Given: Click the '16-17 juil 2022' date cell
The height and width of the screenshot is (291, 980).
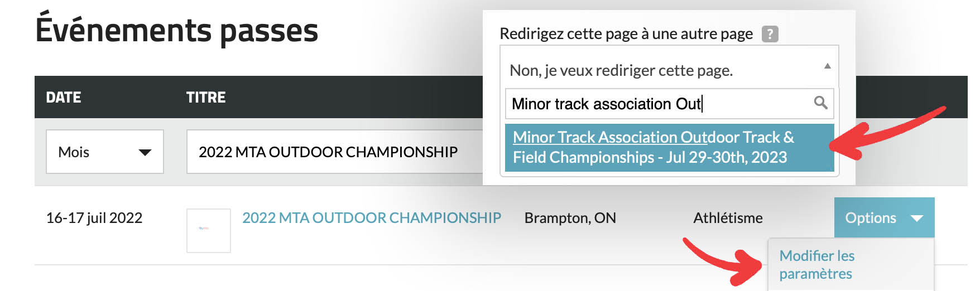Looking at the screenshot, I should (94, 217).
